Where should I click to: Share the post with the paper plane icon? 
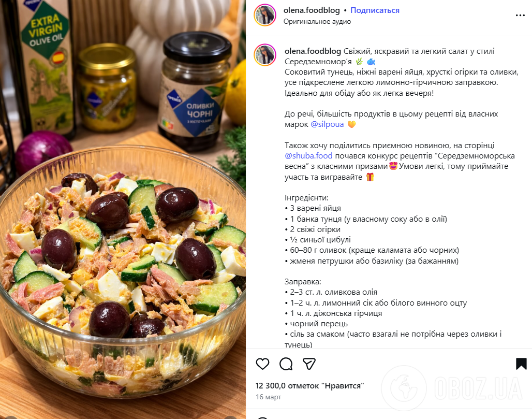coord(309,364)
